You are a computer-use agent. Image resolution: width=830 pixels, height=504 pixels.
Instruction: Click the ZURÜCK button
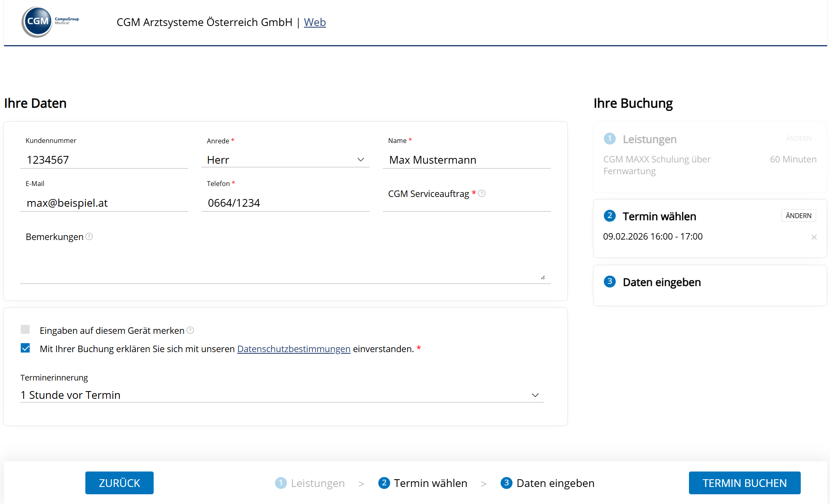coord(119,483)
